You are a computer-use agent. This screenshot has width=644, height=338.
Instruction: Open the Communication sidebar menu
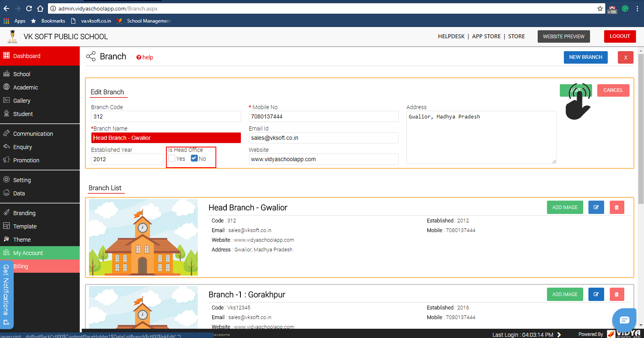click(40, 134)
